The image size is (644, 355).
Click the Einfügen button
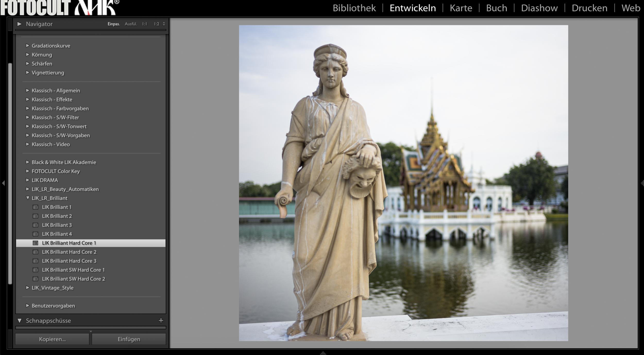point(129,339)
